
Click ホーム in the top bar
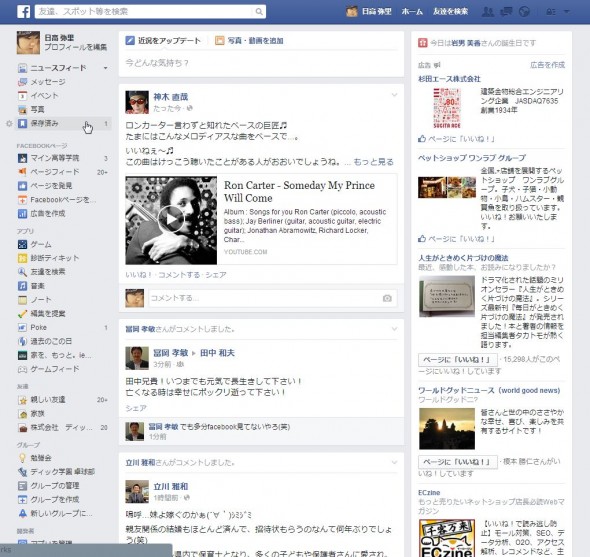click(412, 12)
